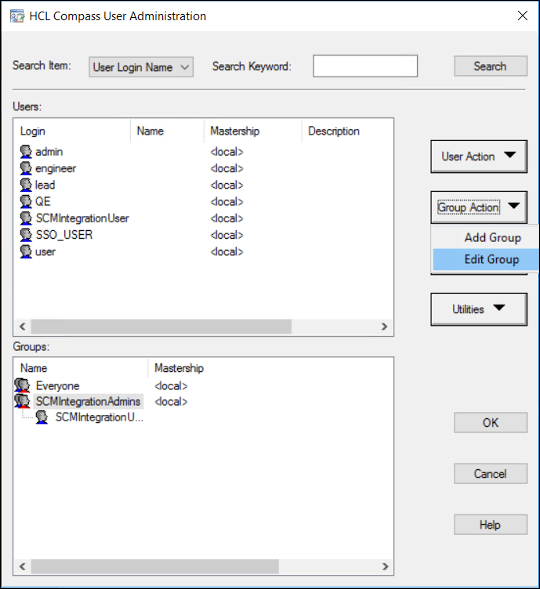Collapse the Group Action dropdown button

point(479,207)
